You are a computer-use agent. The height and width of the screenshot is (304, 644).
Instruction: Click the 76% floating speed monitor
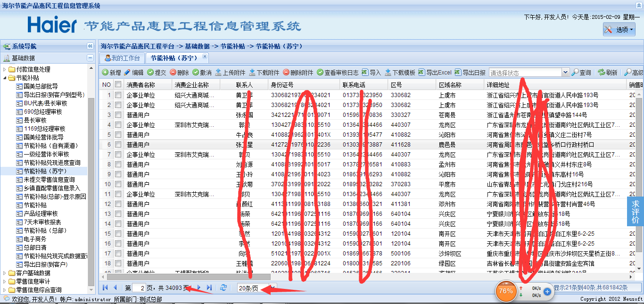pos(505,291)
